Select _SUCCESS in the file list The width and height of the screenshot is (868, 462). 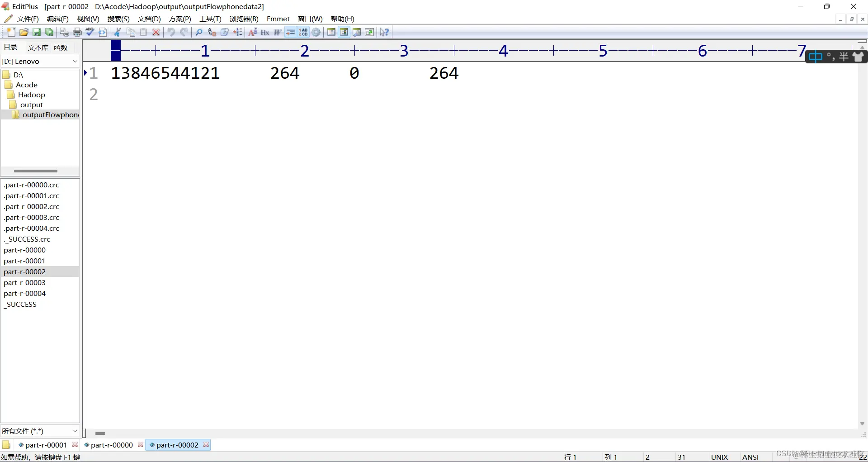[20, 304]
